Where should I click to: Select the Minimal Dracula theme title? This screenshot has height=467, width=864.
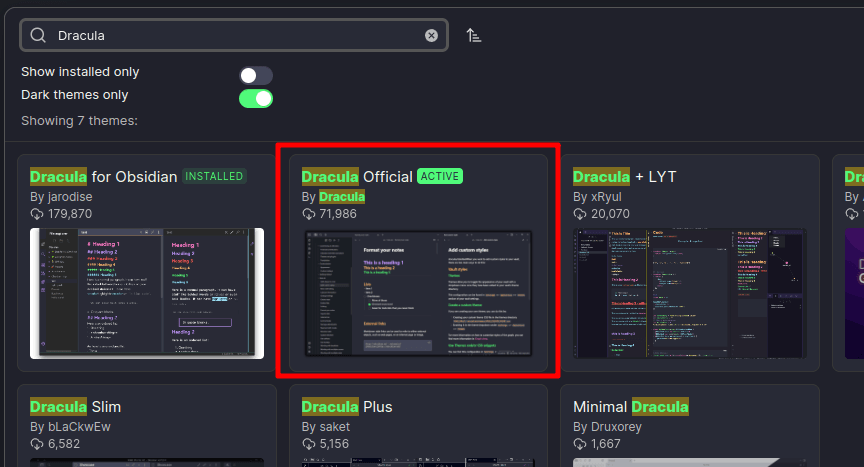pos(630,407)
